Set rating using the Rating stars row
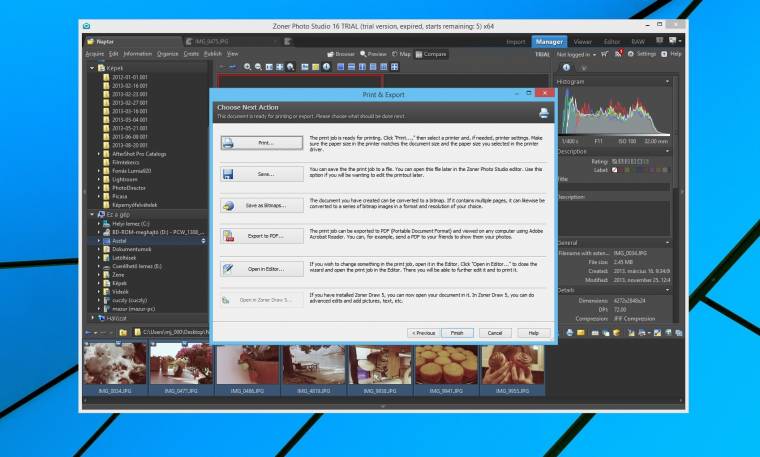The width and height of the screenshot is (760, 457). [630, 161]
